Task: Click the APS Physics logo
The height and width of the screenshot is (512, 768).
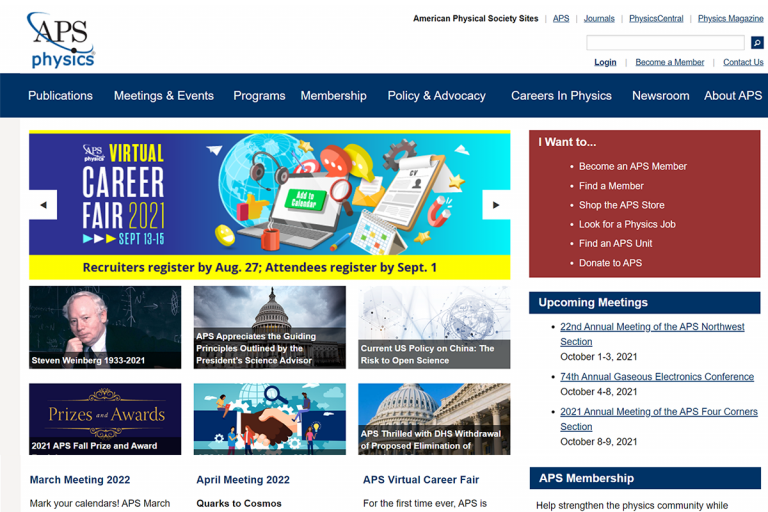Action: pos(61,40)
